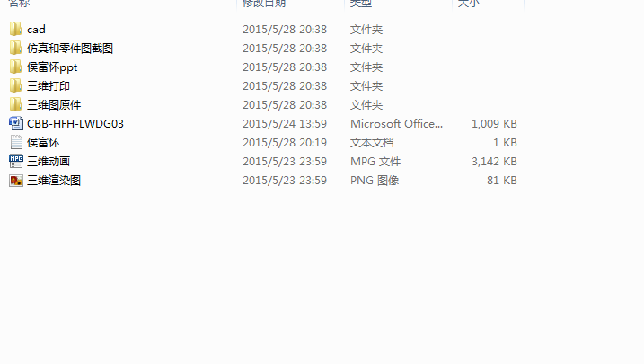This screenshot has height=364, width=644.
Task: Click the 三维渲染图 PNG image icon
Action: (x=16, y=181)
